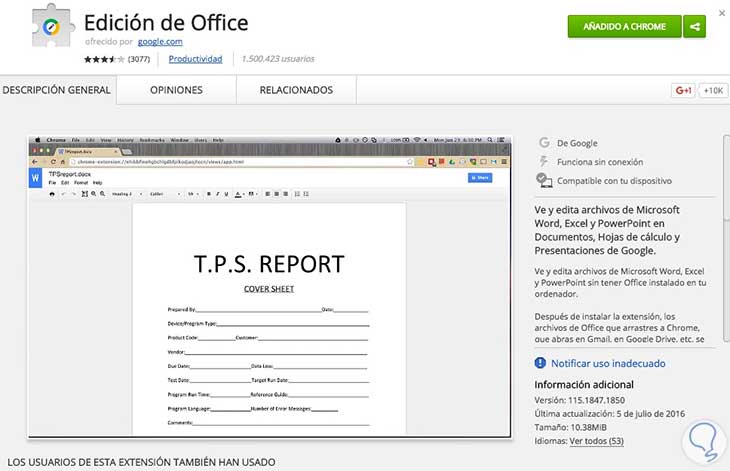Click the blue W Word icon in preview

click(x=35, y=178)
